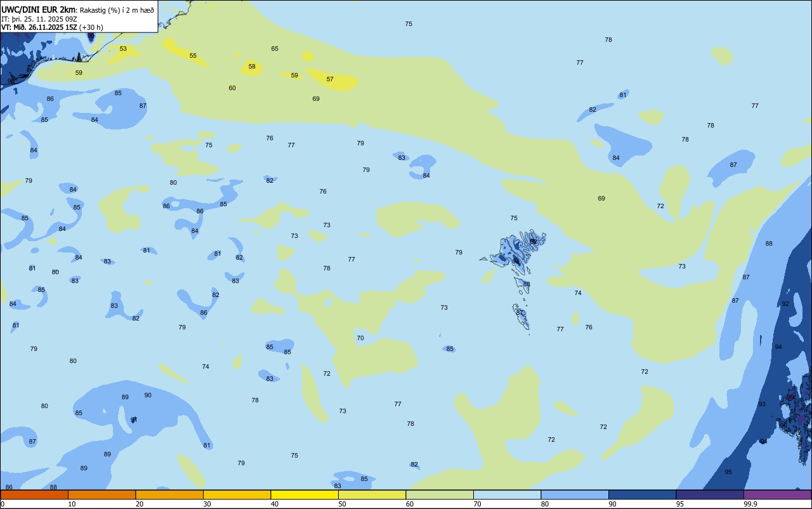The height and width of the screenshot is (509, 812).
Task: Select the 50–60 yellow-green legend band
Action: (372, 494)
